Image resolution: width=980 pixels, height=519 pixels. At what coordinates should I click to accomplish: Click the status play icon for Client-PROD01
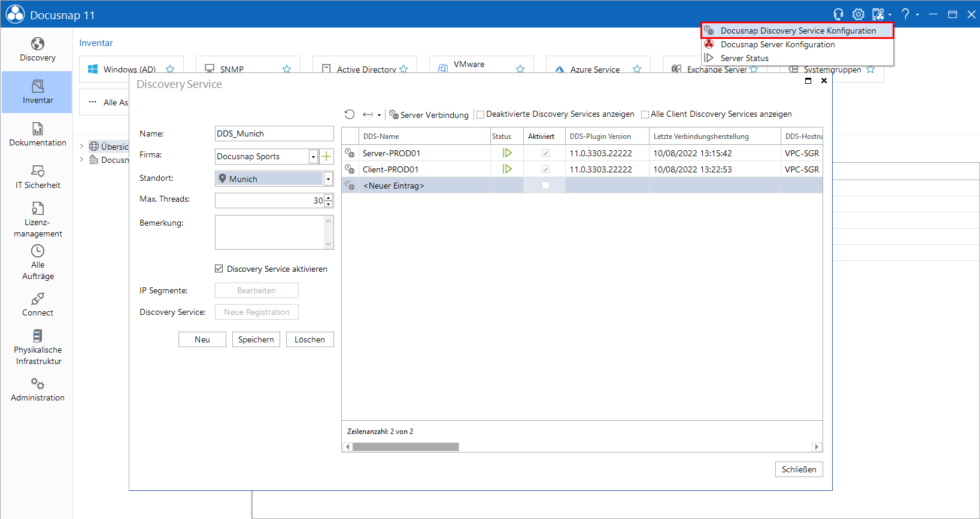click(507, 169)
